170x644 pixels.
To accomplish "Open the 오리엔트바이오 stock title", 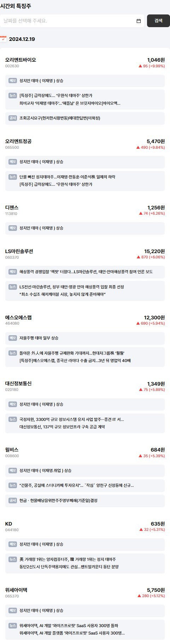I will click(20, 60).
